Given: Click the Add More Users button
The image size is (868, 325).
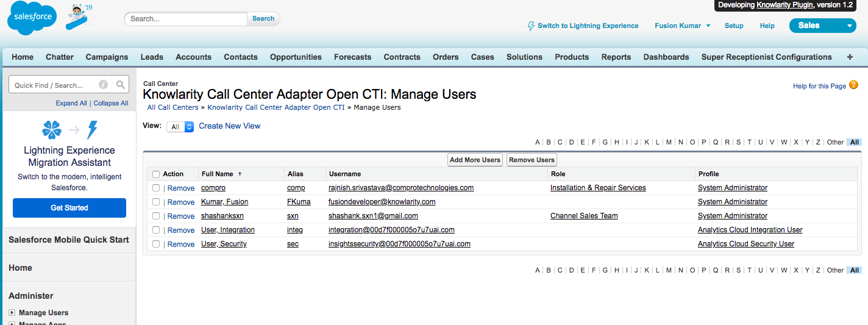Looking at the screenshot, I should [475, 160].
